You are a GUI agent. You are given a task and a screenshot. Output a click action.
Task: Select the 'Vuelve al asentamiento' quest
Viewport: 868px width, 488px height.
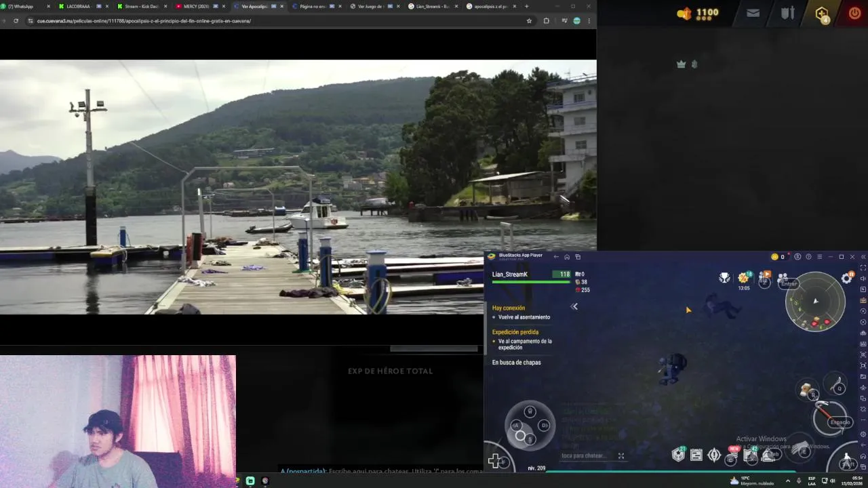[524, 317]
